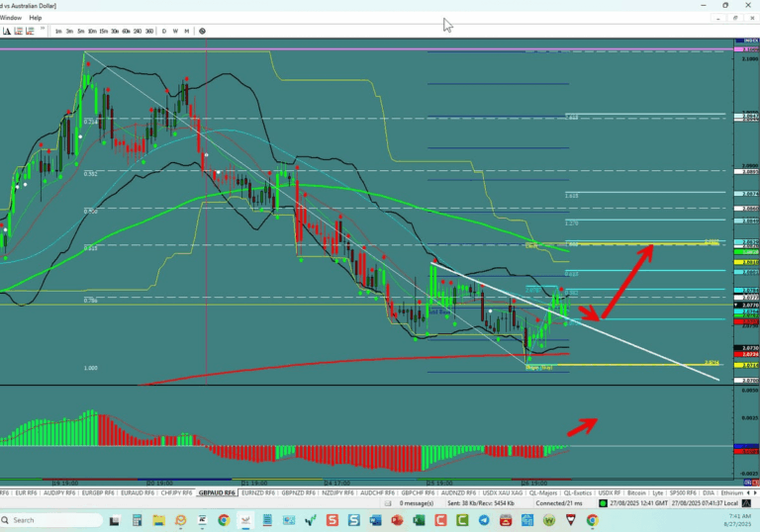Switch to the NZDJPY RF6 tab
Screen dimensions: 760x532
[337, 492]
